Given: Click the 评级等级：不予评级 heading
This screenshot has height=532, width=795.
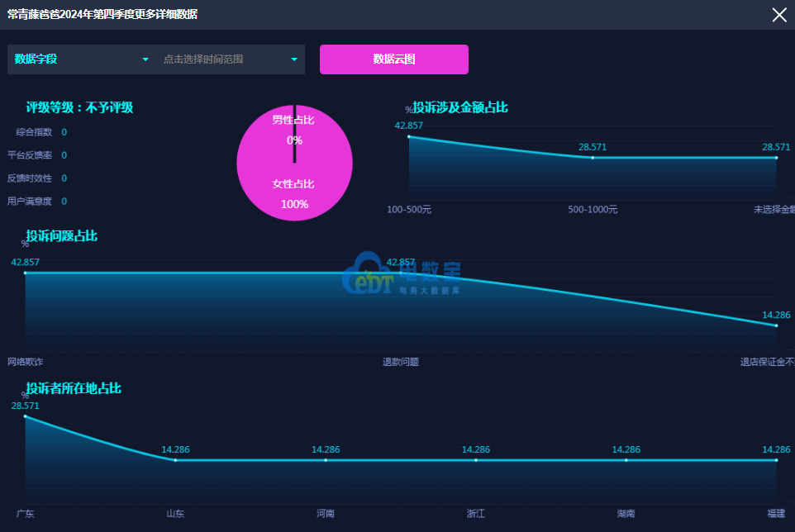Looking at the screenshot, I should tap(79, 107).
